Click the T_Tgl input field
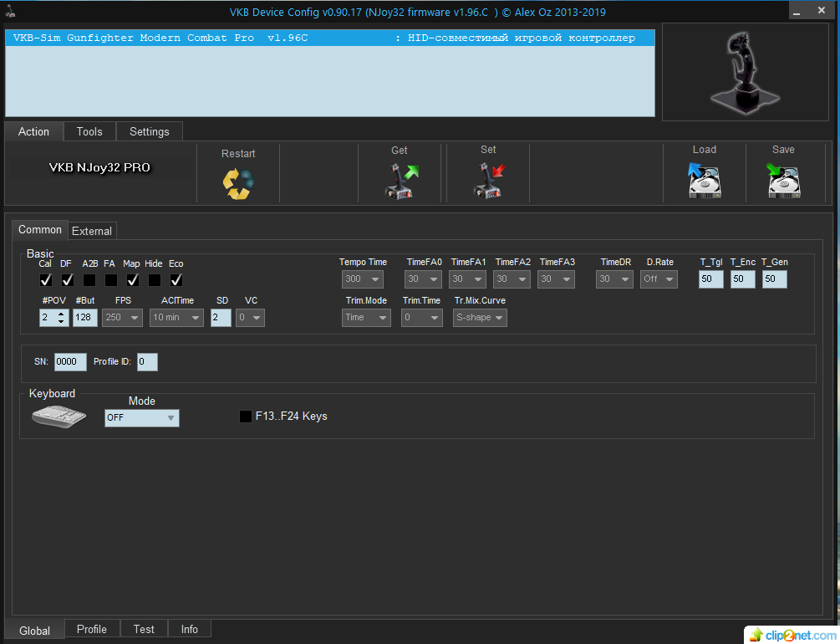The height and width of the screenshot is (644, 840). pos(711,279)
